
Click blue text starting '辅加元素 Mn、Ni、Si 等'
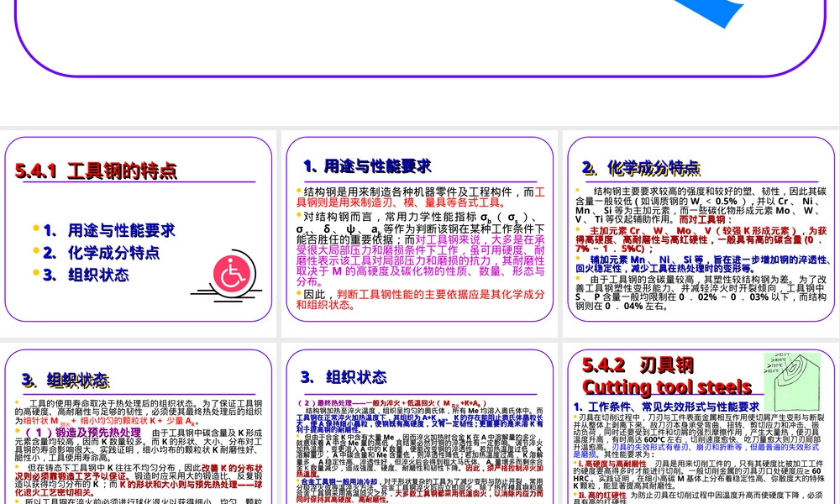[x=701, y=264]
